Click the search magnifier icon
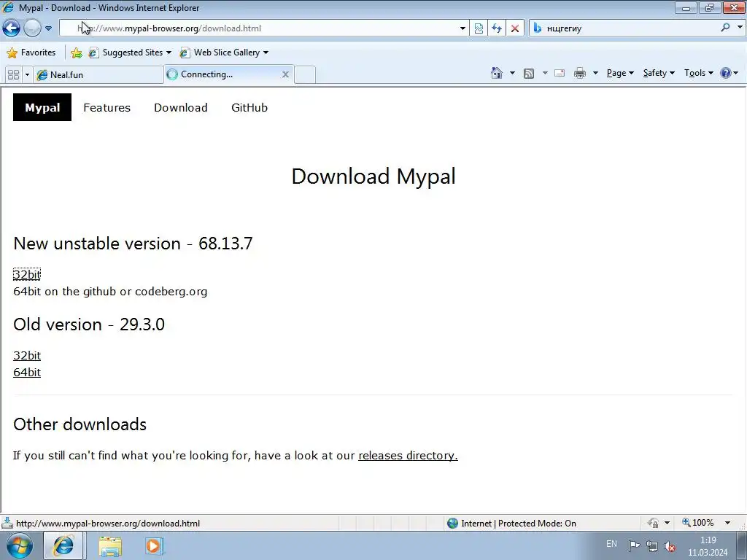 coord(725,28)
